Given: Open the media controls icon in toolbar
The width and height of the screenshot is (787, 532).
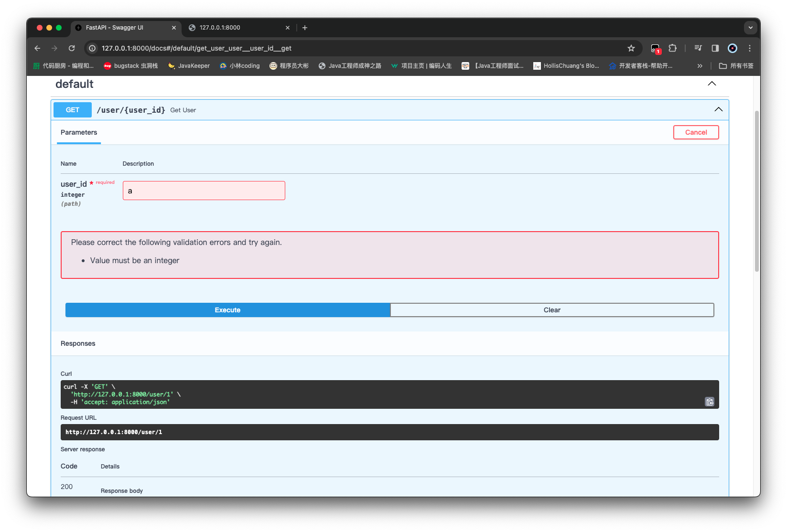Looking at the screenshot, I should pos(698,48).
